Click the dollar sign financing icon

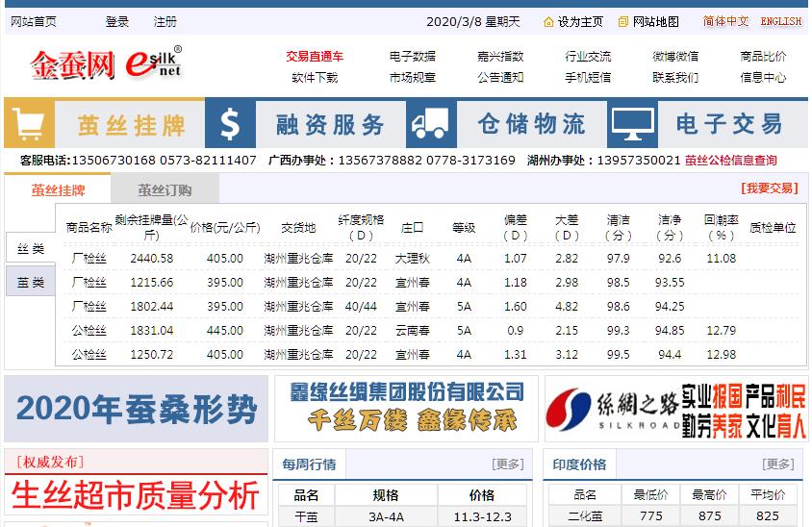230,124
